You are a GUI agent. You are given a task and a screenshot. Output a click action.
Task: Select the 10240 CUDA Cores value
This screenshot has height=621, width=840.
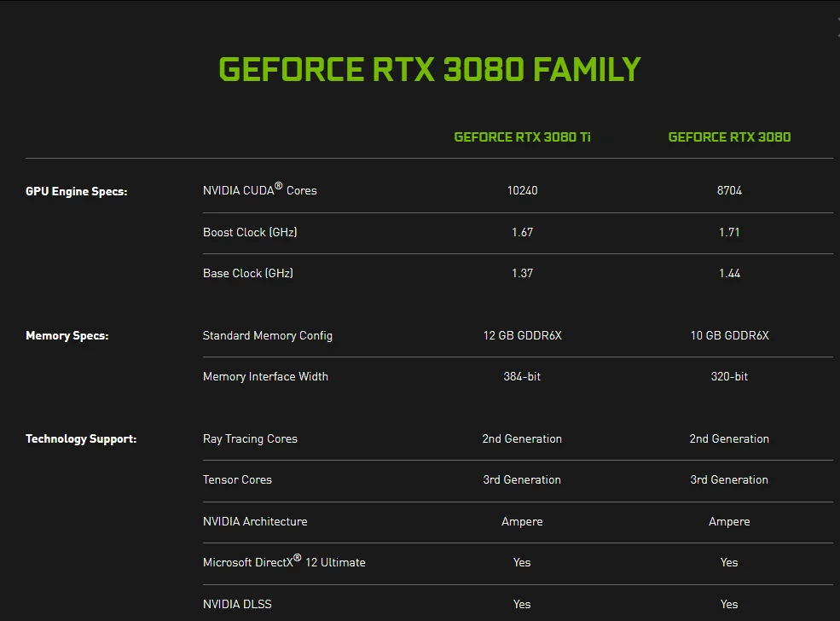(522, 190)
